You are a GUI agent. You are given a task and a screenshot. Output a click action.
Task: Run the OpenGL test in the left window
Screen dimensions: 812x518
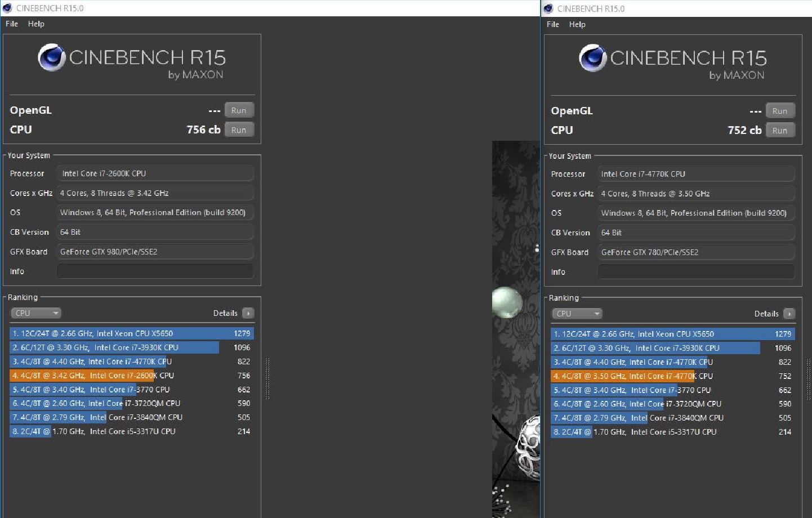tap(239, 110)
